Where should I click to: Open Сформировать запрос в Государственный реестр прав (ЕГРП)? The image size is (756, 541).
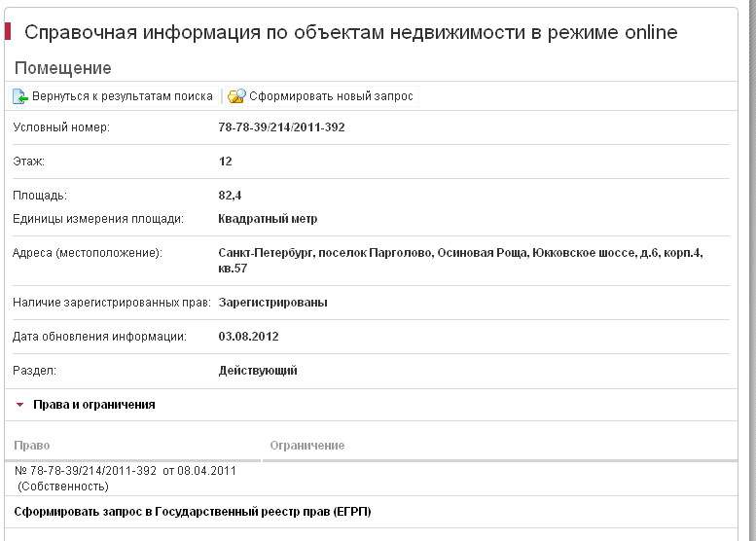point(193,511)
